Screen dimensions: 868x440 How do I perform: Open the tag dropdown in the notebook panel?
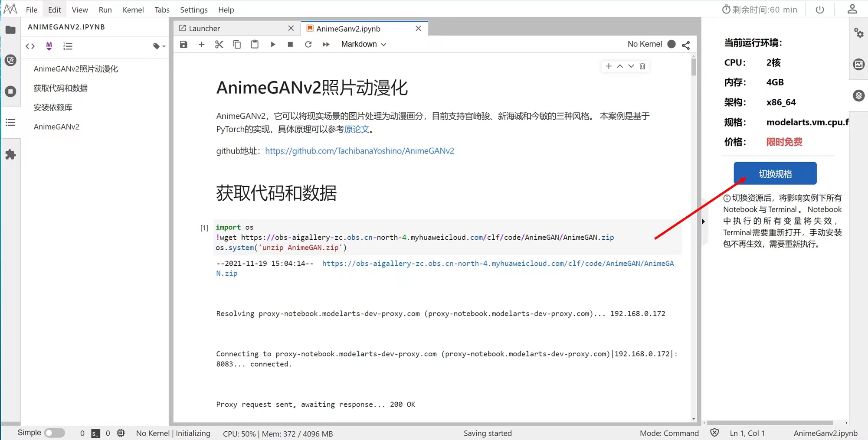pyautogui.click(x=158, y=46)
